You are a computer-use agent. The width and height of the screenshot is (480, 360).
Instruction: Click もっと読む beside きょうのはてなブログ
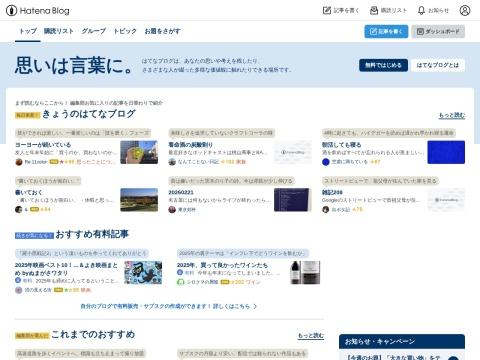click(452, 115)
